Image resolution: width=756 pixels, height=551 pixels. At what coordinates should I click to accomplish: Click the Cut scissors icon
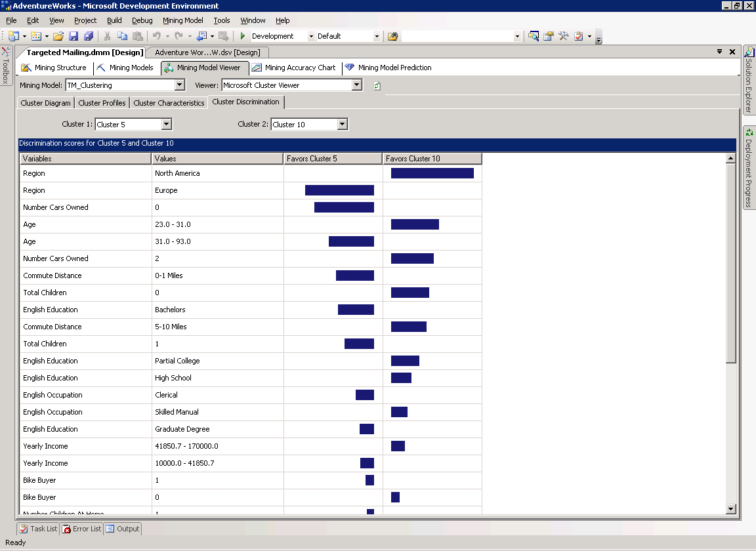[x=108, y=36]
